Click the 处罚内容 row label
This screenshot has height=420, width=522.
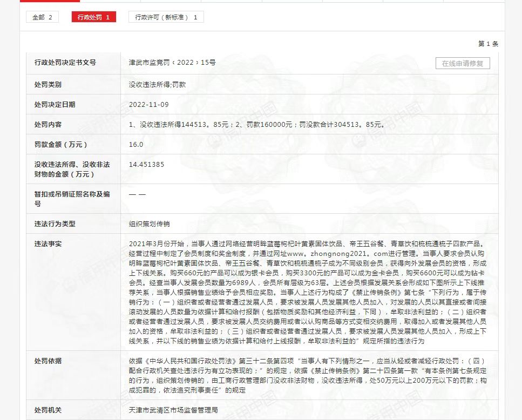(x=48, y=125)
